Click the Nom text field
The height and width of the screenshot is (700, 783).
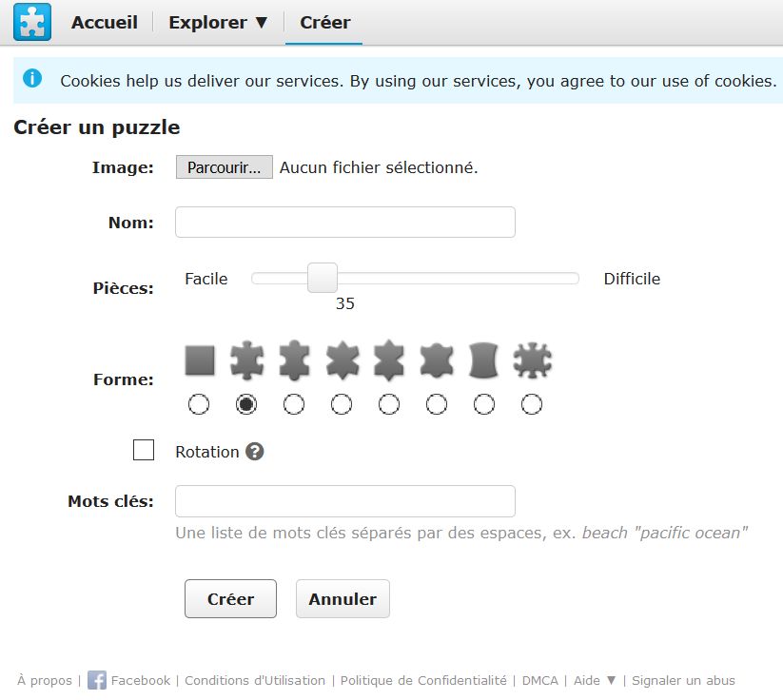[x=345, y=223]
